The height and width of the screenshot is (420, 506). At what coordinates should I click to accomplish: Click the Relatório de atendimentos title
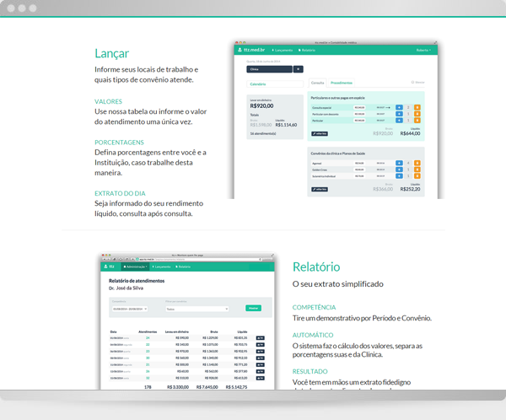click(137, 281)
